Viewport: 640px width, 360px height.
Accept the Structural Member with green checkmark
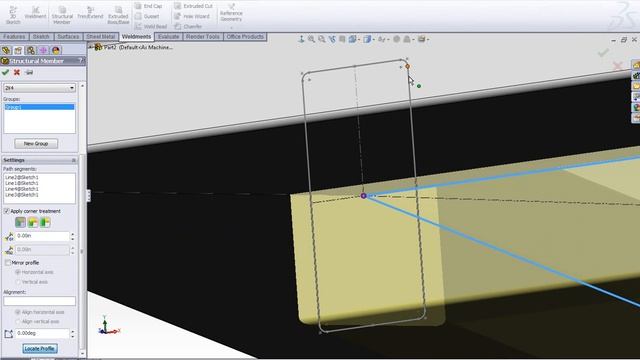(5, 72)
